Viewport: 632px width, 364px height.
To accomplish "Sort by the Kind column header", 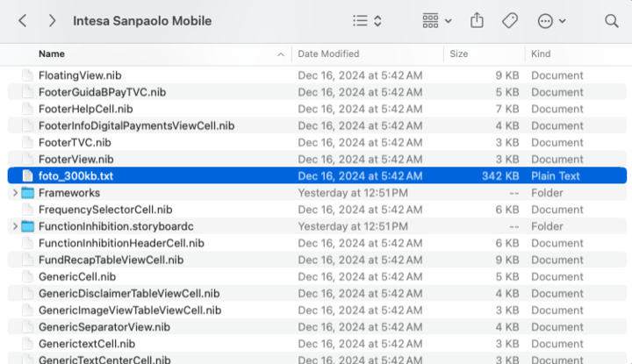I will pos(541,54).
